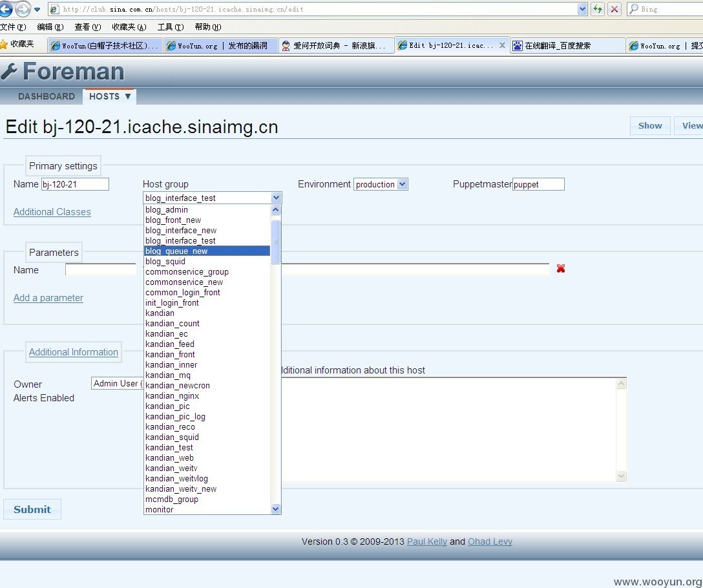
Task: Click the Show button
Action: (x=650, y=125)
